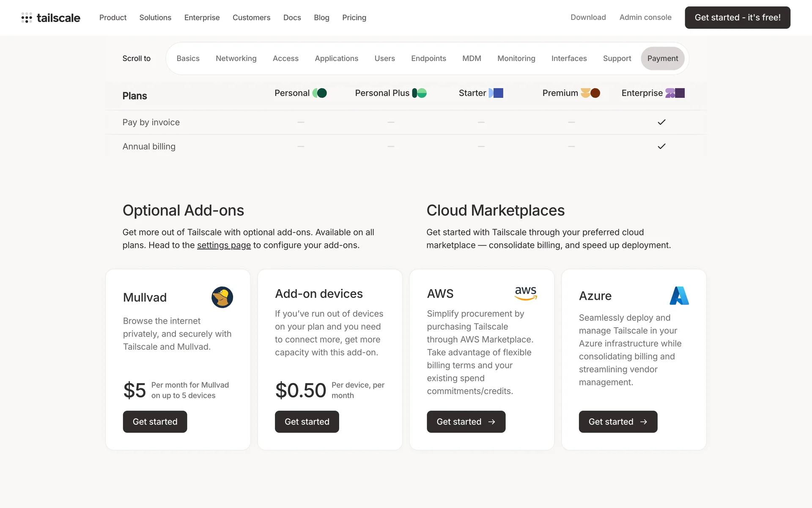Click the Starter plan blue icon
Screen dimensions: 812x508
(496, 93)
